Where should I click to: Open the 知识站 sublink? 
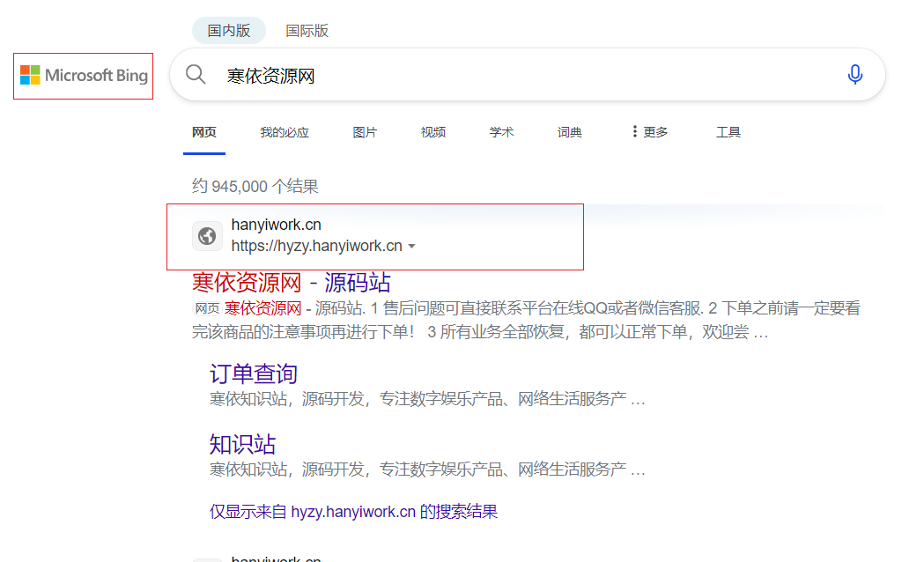(243, 444)
